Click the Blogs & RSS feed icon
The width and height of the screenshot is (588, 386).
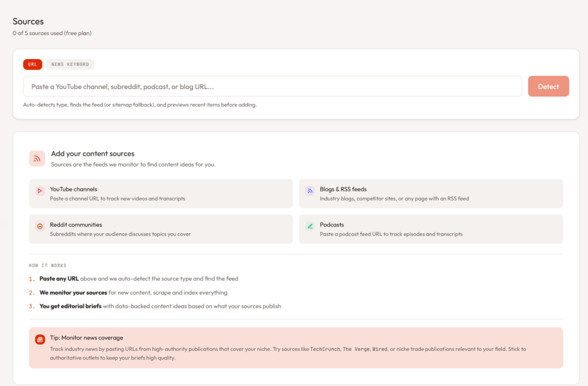click(x=310, y=191)
